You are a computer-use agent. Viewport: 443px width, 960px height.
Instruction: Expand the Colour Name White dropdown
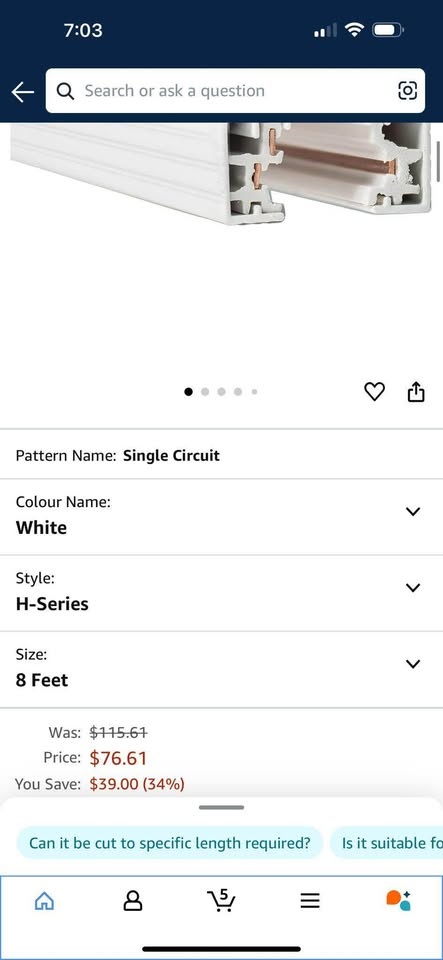[222, 517]
